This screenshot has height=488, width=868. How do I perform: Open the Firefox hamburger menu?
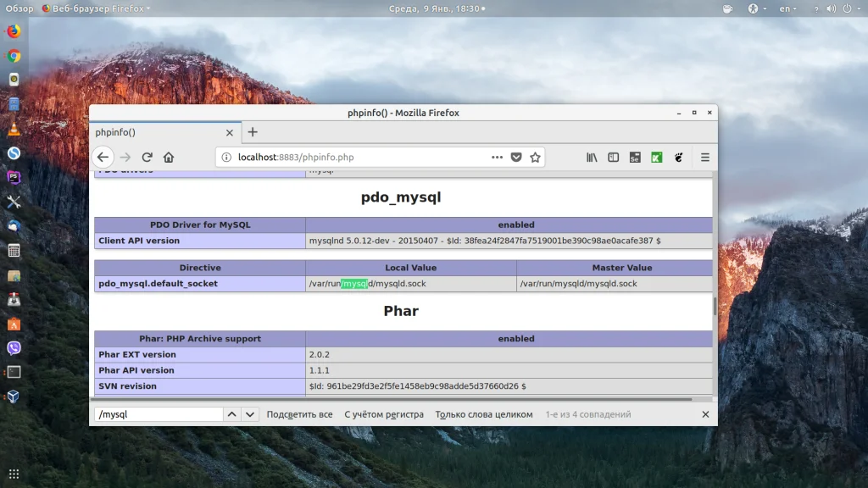tap(704, 158)
